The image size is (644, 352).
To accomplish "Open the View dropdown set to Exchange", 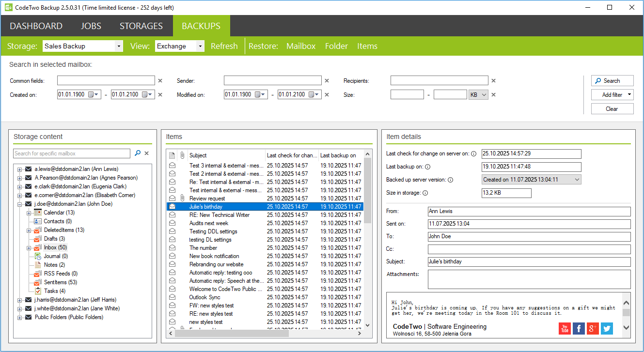I will pos(200,46).
